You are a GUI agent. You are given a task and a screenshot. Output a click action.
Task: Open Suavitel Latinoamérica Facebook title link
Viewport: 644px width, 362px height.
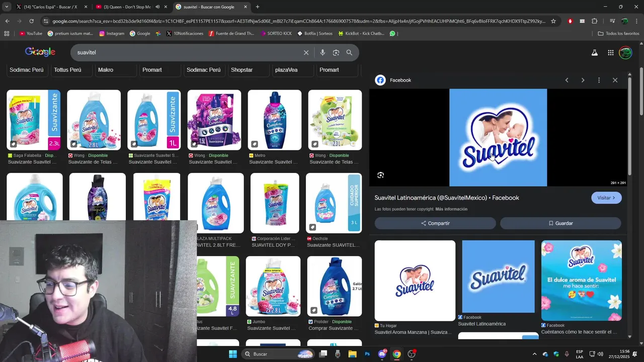pyautogui.click(x=447, y=198)
